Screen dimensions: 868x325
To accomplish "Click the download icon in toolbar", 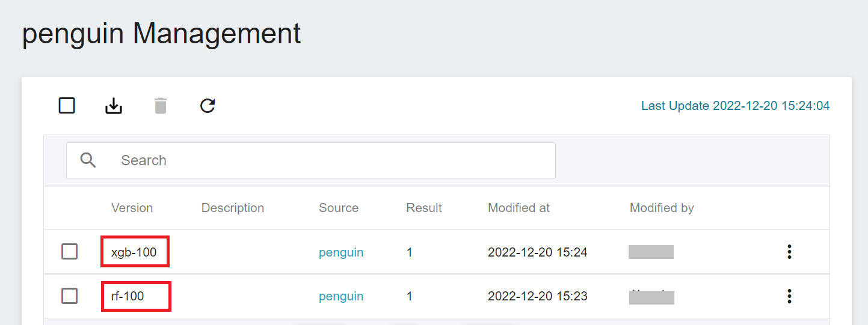I will 114,106.
